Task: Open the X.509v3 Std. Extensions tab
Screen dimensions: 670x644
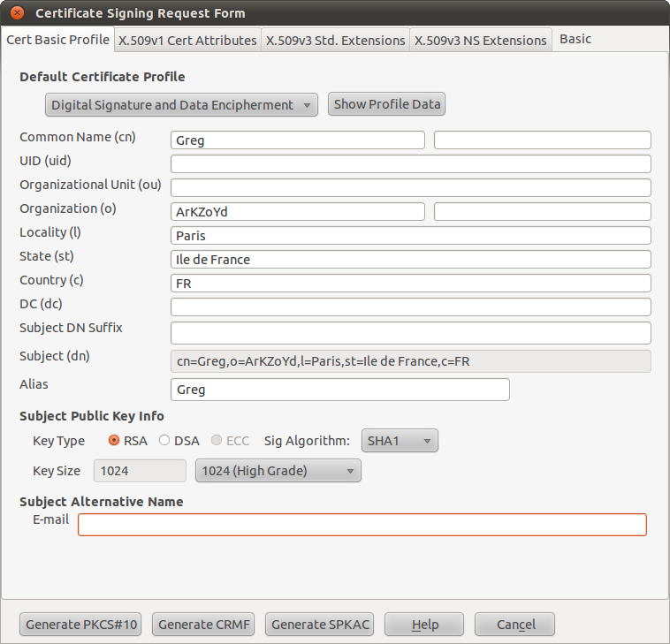Action: [x=335, y=40]
